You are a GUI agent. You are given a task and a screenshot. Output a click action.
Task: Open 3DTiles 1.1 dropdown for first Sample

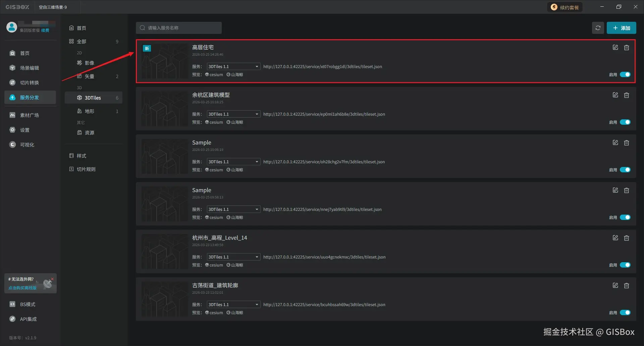[233, 161]
